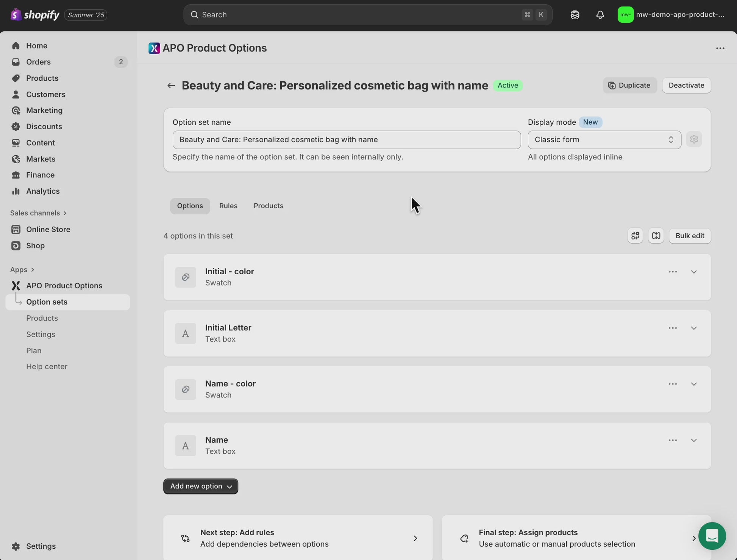Open the Sidekick assistant icon

click(x=575, y=15)
